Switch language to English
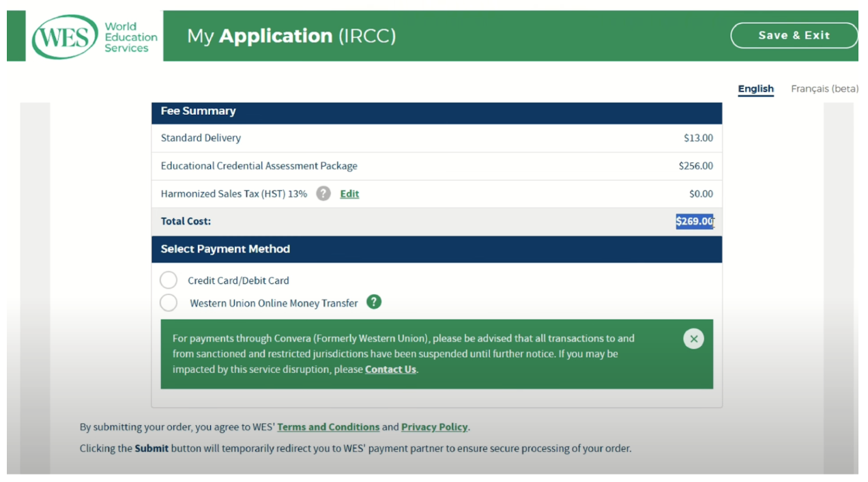Screen dimensions: 868x482 [755, 89]
